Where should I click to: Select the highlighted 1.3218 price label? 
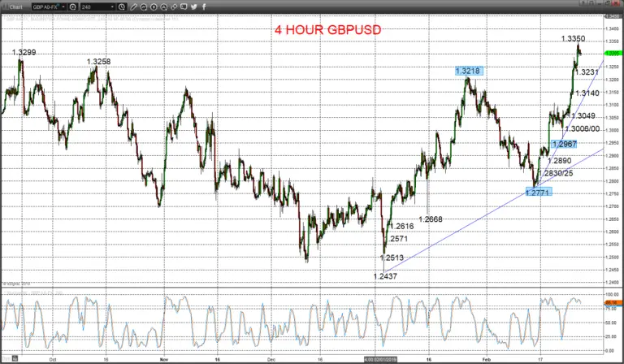click(469, 71)
